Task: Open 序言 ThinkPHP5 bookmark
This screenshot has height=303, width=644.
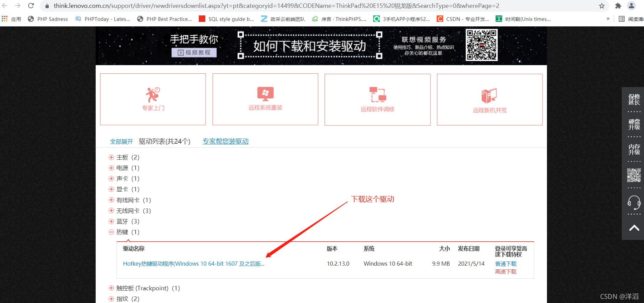Action: click(339, 19)
